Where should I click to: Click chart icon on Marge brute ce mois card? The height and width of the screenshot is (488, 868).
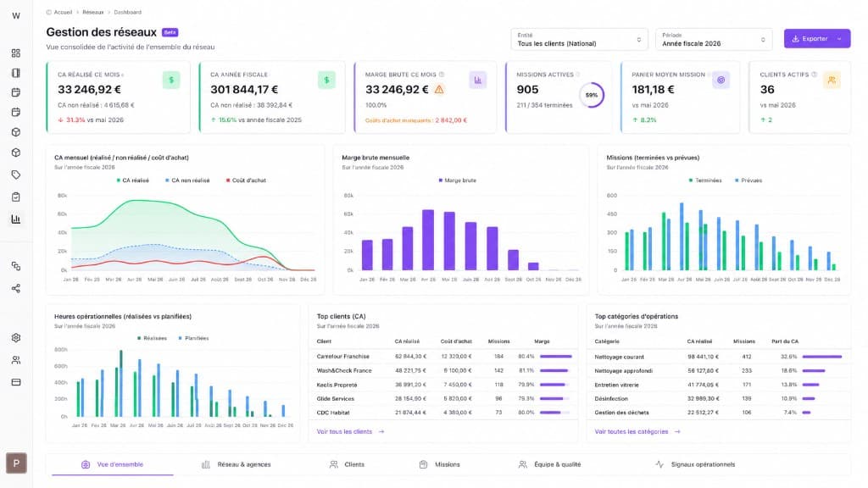click(478, 80)
